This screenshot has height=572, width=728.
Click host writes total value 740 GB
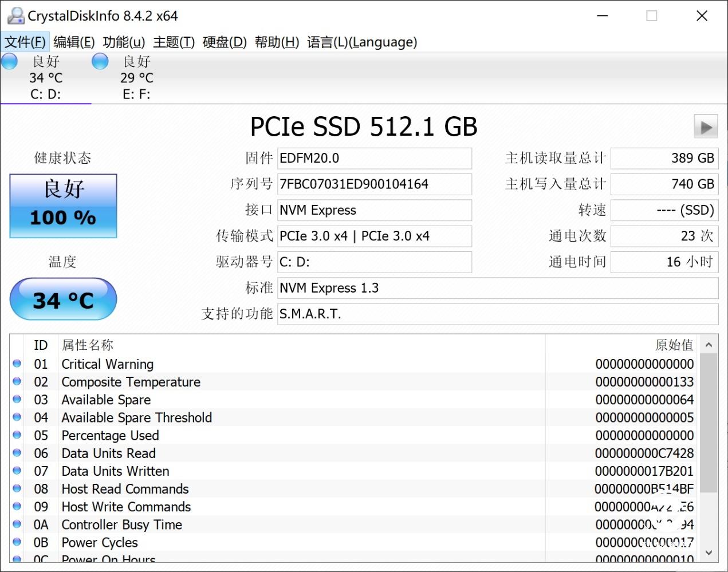coord(664,184)
